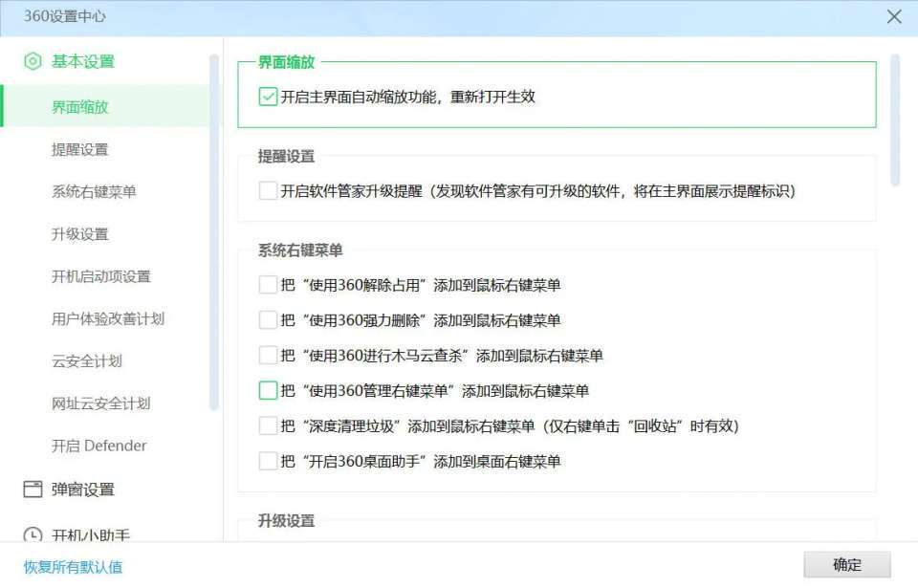
Task: Uncheck 开启主界面自动缩放功能 checkbox
Action: (268, 97)
